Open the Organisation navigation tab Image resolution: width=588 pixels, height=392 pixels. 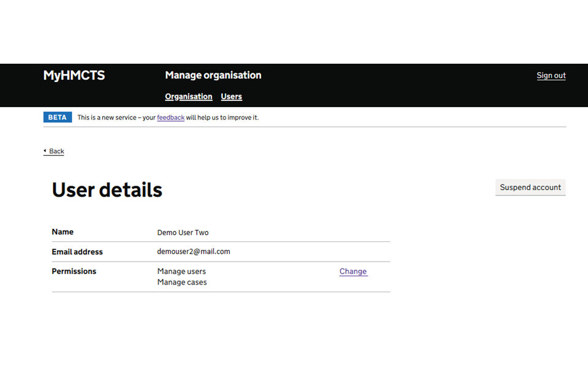(x=189, y=97)
